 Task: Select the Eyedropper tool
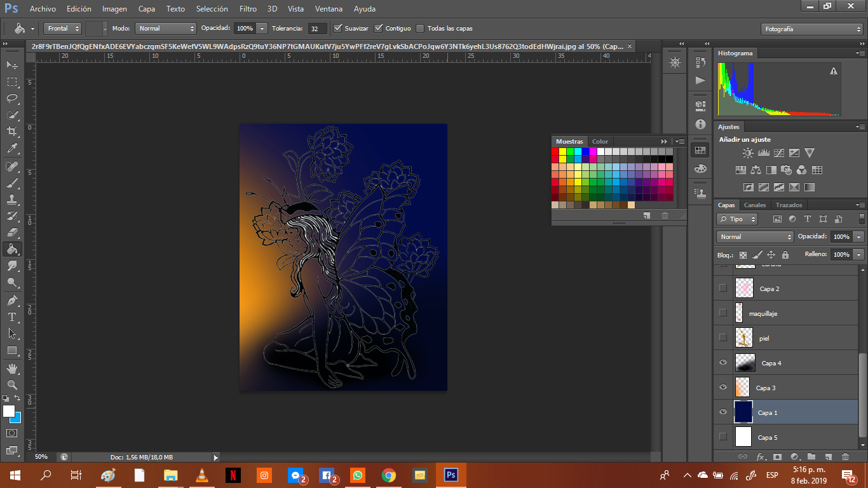(12, 149)
